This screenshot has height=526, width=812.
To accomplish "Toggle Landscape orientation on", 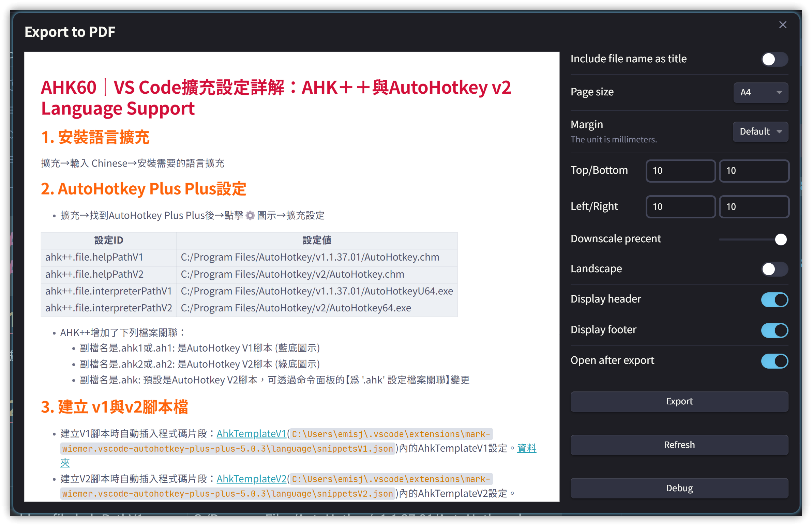I will (x=774, y=269).
